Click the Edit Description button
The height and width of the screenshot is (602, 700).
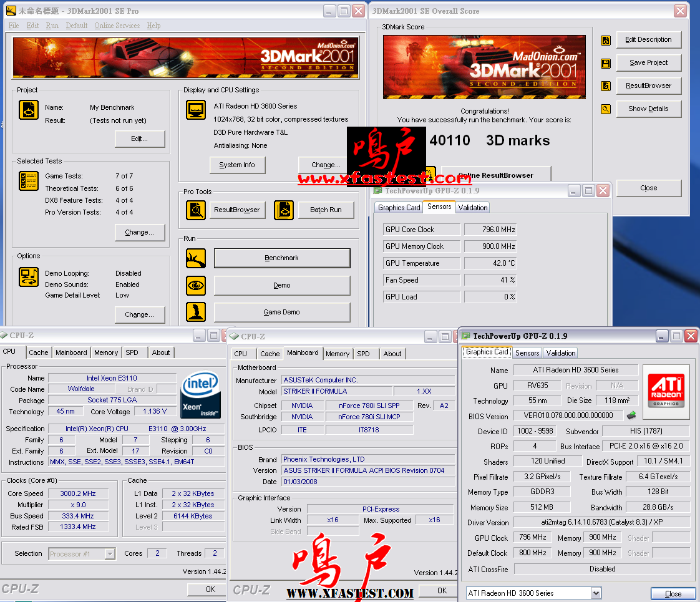pyautogui.click(x=649, y=40)
